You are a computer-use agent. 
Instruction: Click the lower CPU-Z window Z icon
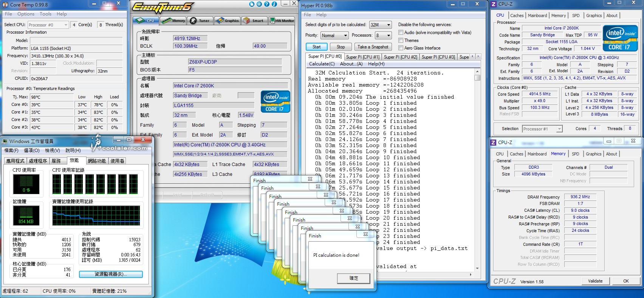coord(493,143)
